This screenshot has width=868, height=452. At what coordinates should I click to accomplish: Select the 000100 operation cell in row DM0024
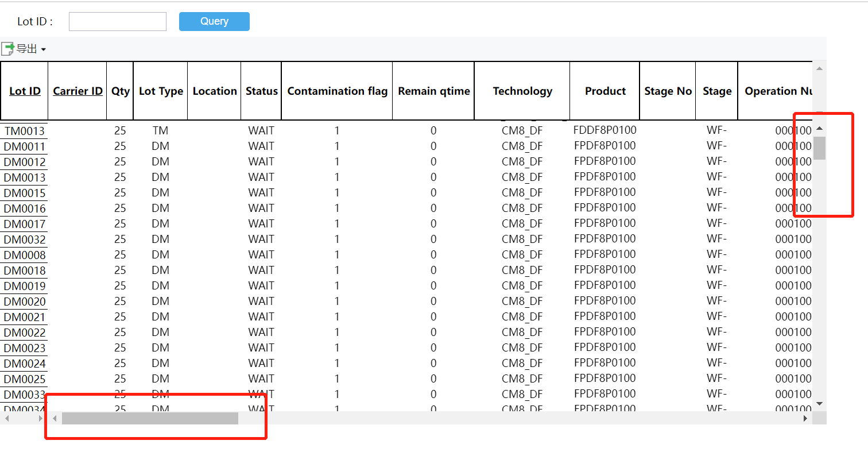pyautogui.click(x=793, y=363)
